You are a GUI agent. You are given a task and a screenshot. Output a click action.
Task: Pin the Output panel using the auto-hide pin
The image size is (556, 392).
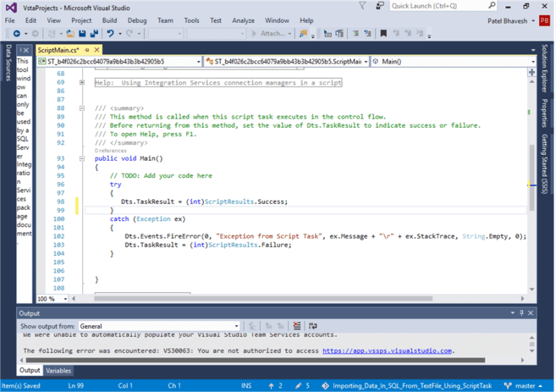coord(521,313)
